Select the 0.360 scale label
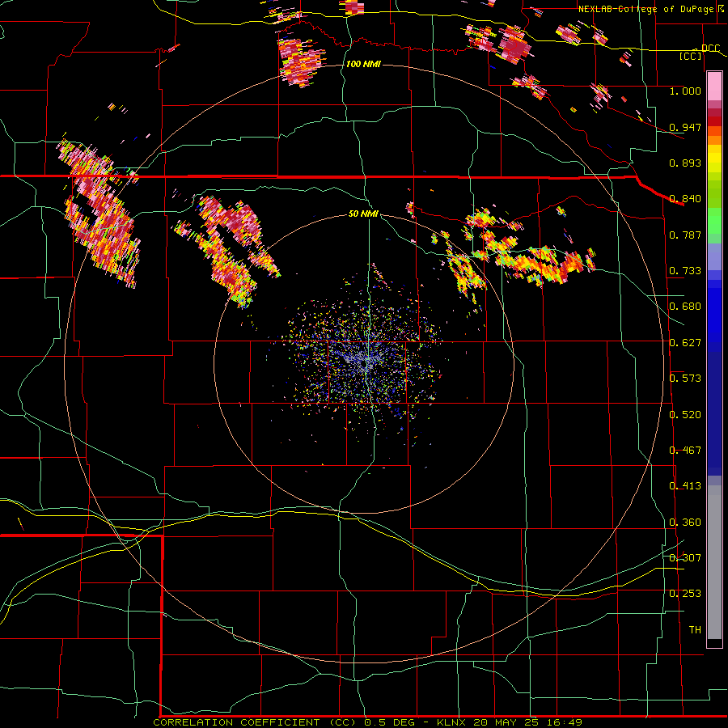Image resolution: width=728 pixels, height=728 pixels. point(685,523)
